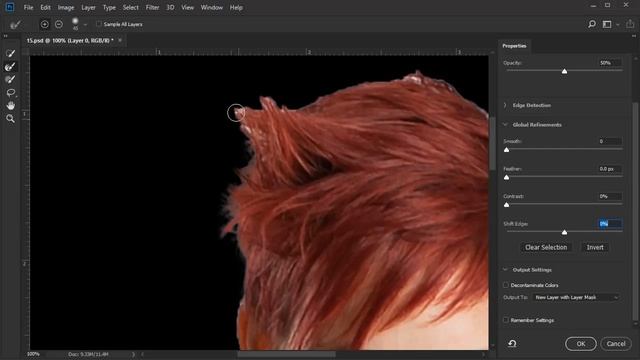The image size is (640, 360).
Task: Click the Cancel button
Action: point(616,344)
